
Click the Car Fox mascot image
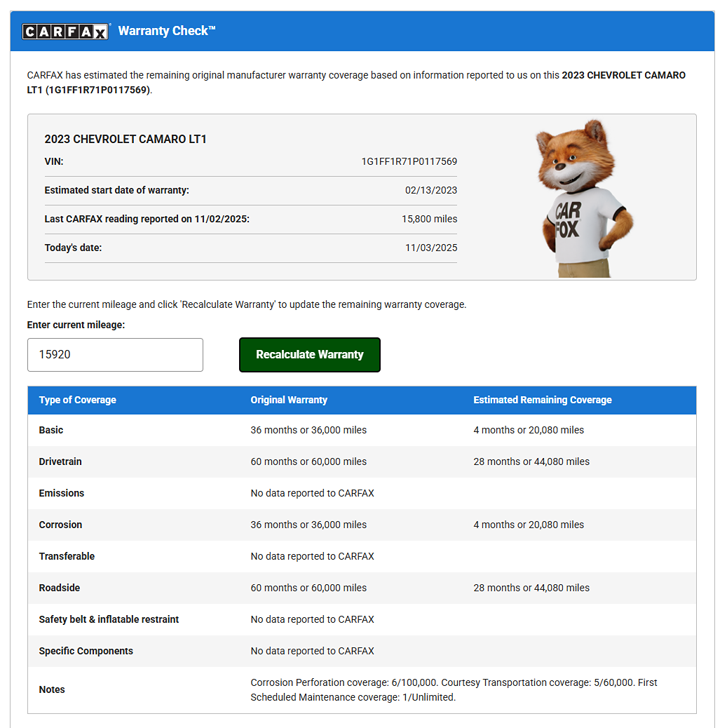(583, 198)
